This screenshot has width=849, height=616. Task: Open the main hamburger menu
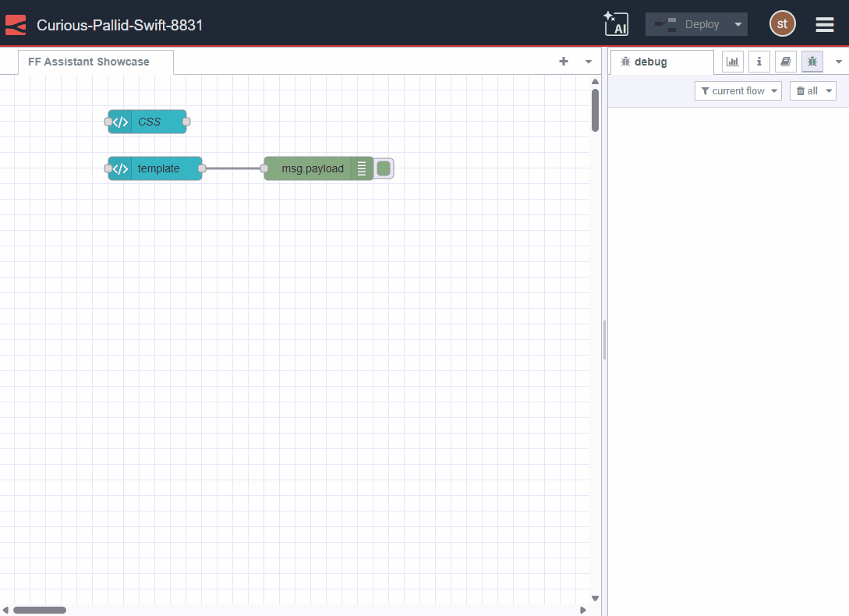click(824, 24)
